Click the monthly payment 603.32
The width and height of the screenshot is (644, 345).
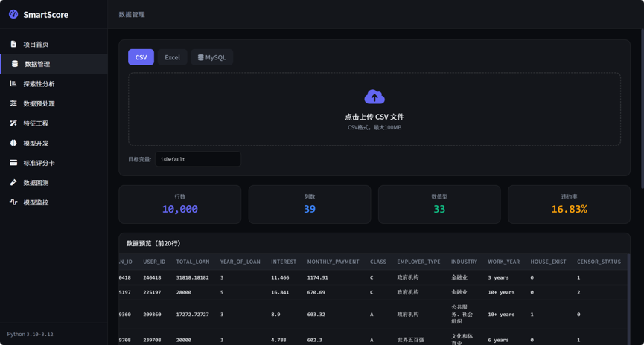pyautogui.click(x=316, y=315)
